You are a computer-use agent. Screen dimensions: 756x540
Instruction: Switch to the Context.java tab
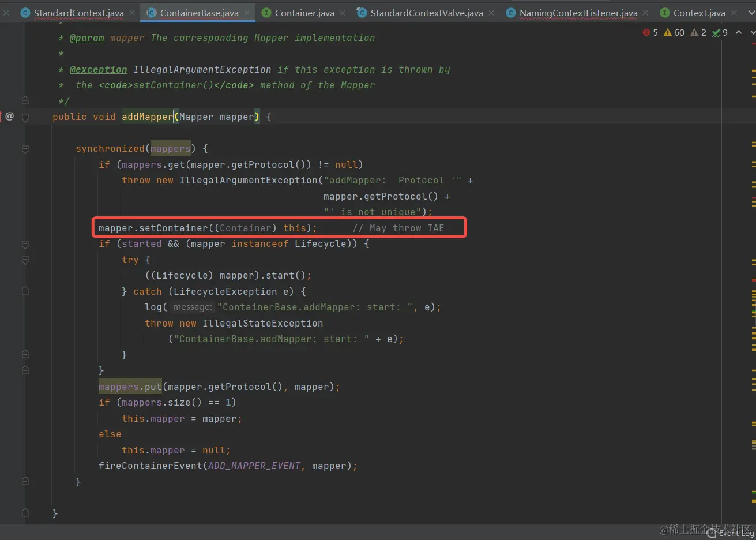tap(699, 13)
